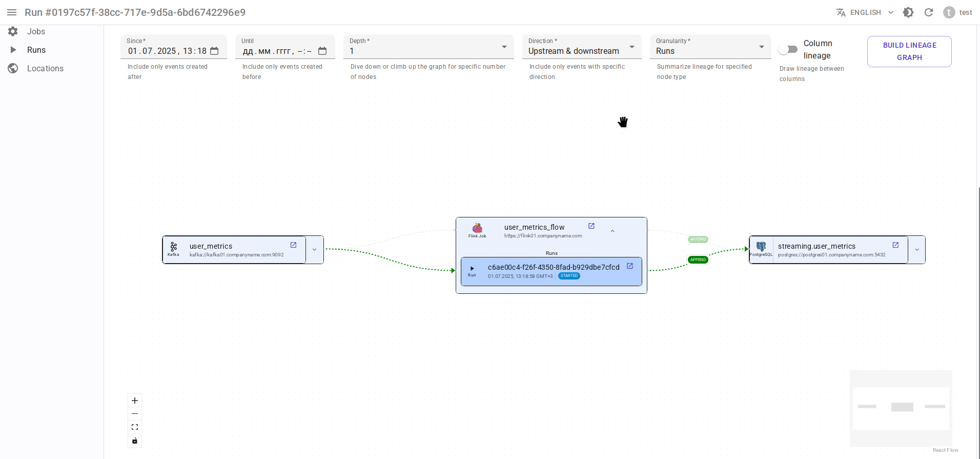Go to Jobs in the sidebar

pos(36,31)
